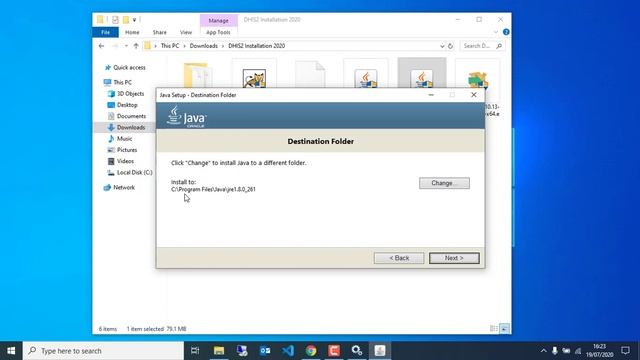The width and height of the screenshot is (640, 360).
Task: Expand the address bar history dropdown
Action: coord(442,46)
